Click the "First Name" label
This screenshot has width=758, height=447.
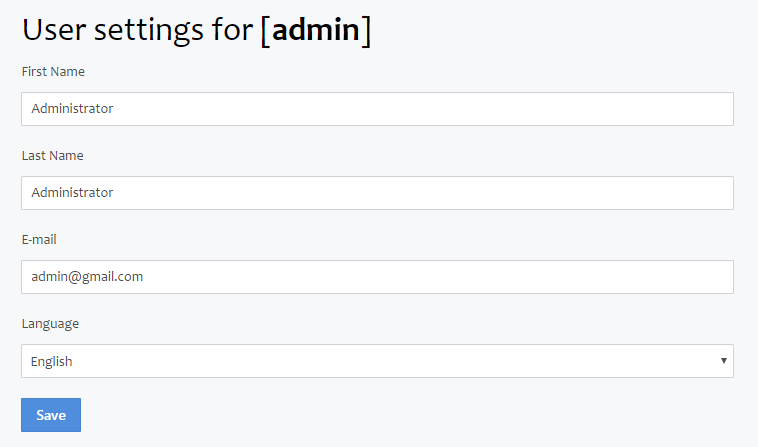click(x=53, y=72)
